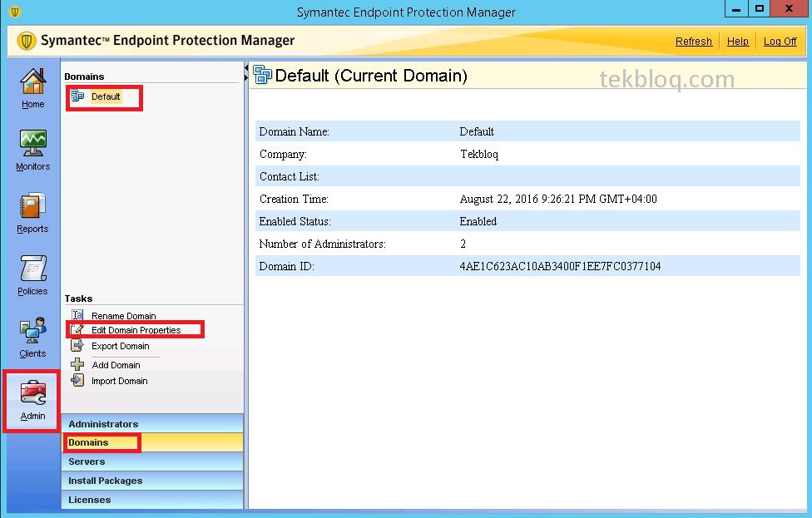Click the Edit Domain Properties pencil icon
The height and width of the screenshot is (518, 812).
coord(77,329)
